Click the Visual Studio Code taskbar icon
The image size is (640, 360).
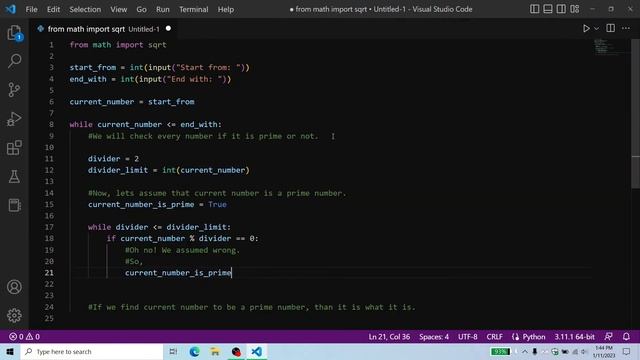[x=257, y=351]
